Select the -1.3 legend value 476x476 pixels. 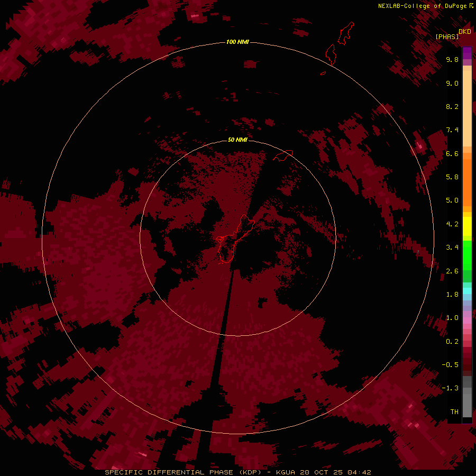450,388
